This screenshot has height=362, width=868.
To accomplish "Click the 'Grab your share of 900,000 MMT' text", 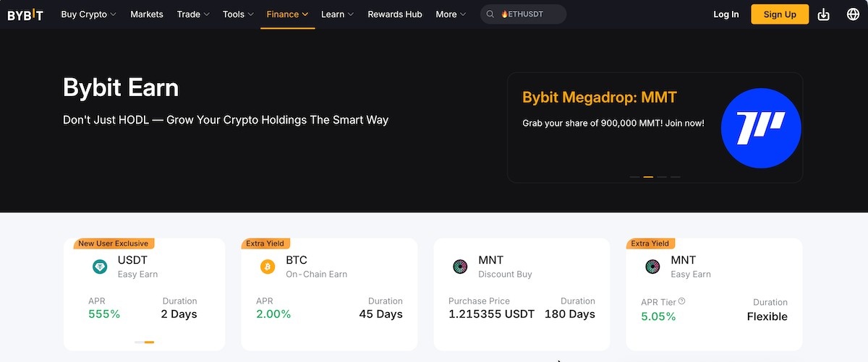I will [613, 124].
